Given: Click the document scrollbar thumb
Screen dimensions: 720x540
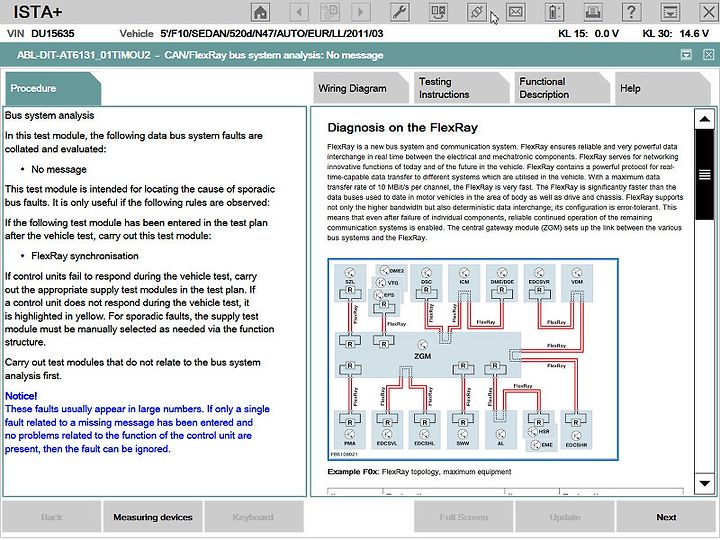Looking at the screenshot, I should 704,174.
